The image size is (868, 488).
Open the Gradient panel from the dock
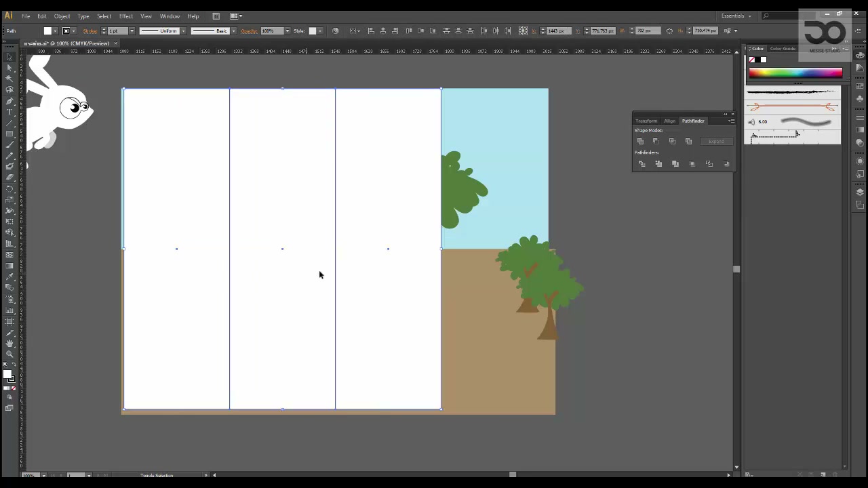click(860, 131)
